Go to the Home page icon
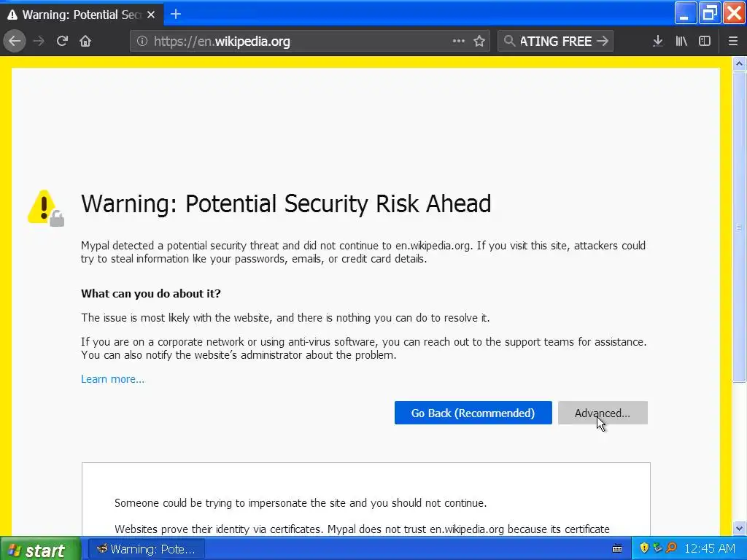The image size is (747, 560). tap(85, 41)
